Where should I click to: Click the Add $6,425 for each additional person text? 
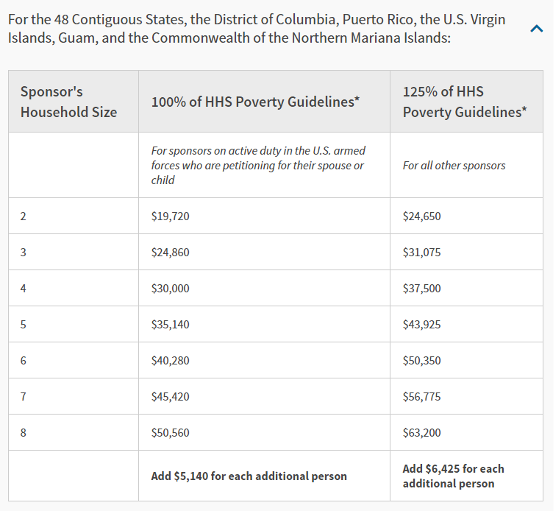point(453,476)
